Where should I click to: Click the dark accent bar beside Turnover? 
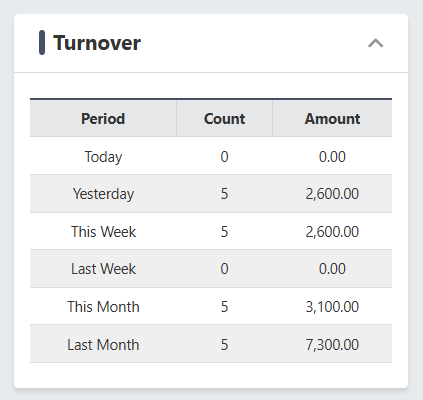(x=42, y=42)
